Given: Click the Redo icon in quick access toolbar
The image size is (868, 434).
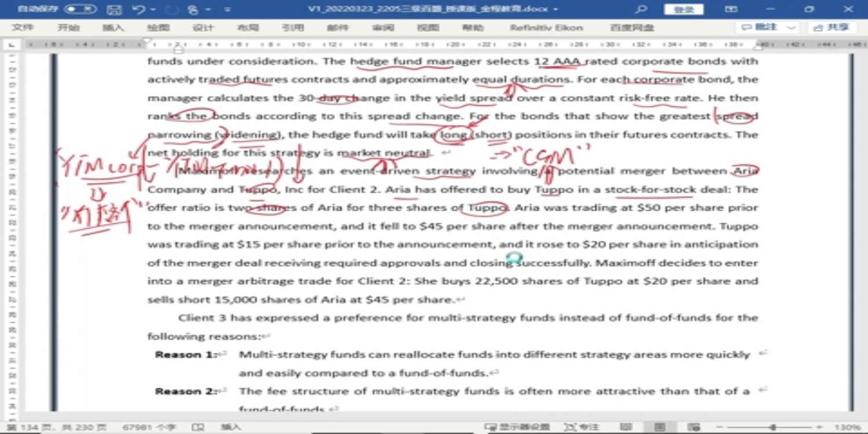Looking at the screenshot, I should point(172,9).
